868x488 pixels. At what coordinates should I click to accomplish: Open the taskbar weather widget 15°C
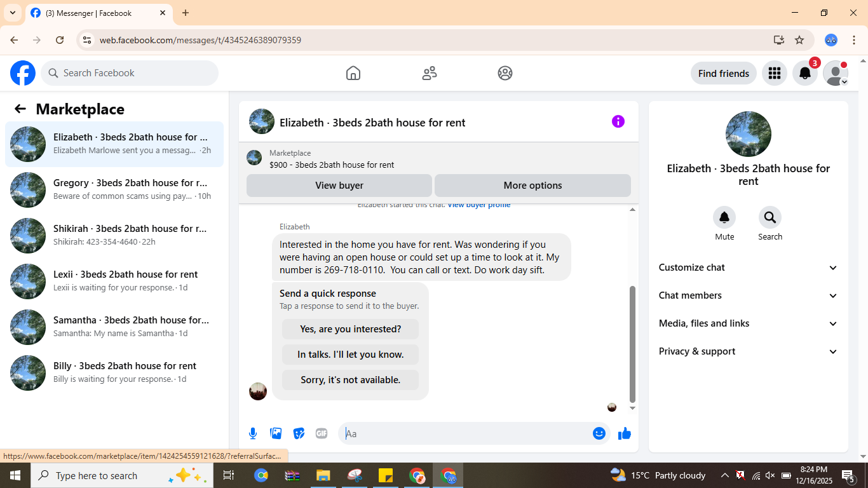(x=658, y=475)
